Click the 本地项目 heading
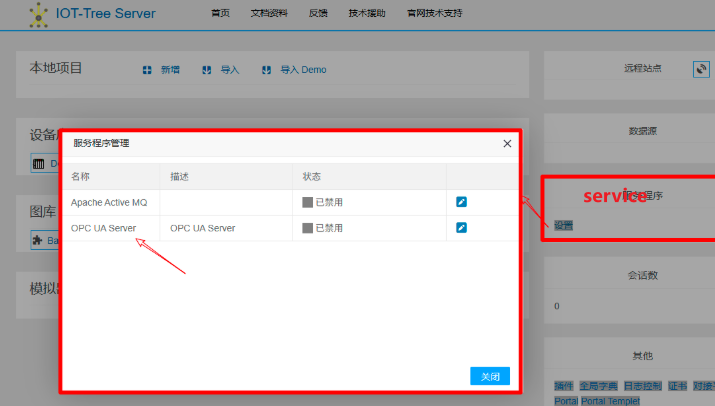This screenshot has height=406, width=715. pyautogui.click(x=56, y=68)
